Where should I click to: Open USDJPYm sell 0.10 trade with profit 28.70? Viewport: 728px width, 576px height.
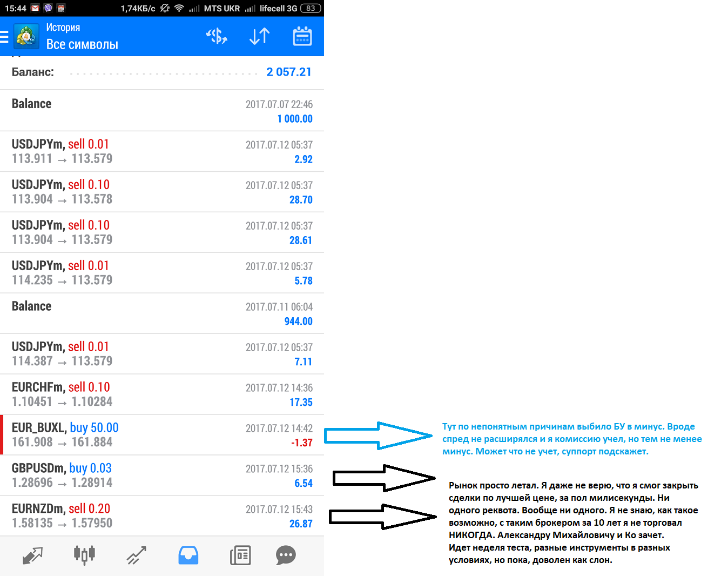click(162, 192)
